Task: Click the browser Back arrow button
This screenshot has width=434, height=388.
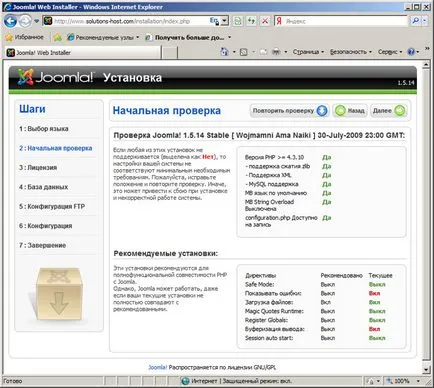Action: pyautogui.click(x=10, y=21)
